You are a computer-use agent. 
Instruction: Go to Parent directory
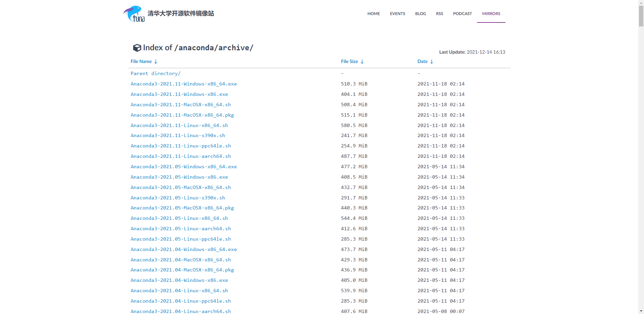coord(156,73)
